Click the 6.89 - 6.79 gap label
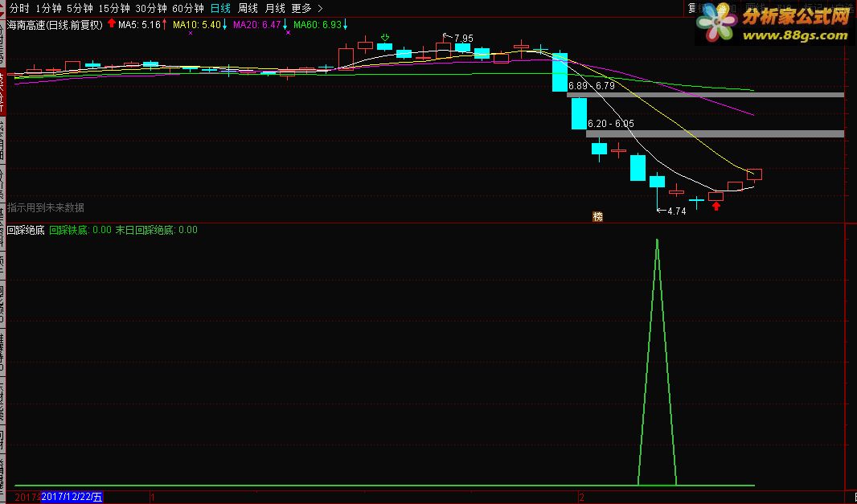Viewport: 857px width, 504px height. (x=592, y=86)
